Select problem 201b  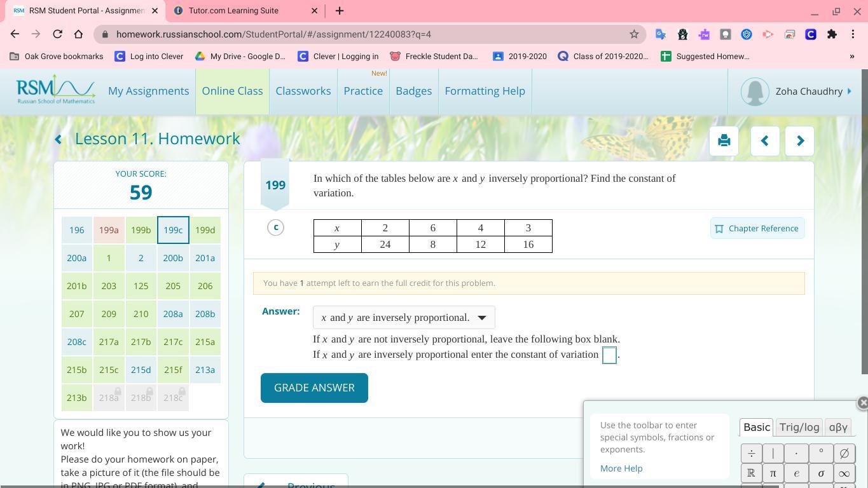76,286
